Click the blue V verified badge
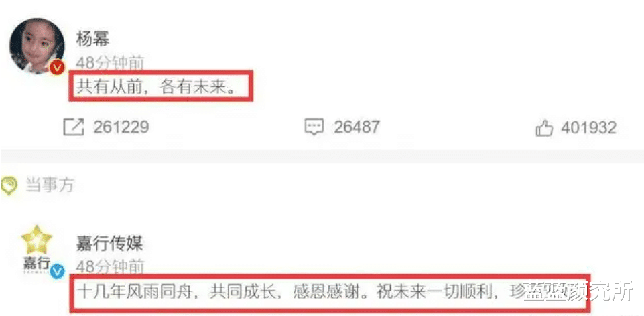The width and height of the screenshot is (644, 316). [x=58, y=271]
